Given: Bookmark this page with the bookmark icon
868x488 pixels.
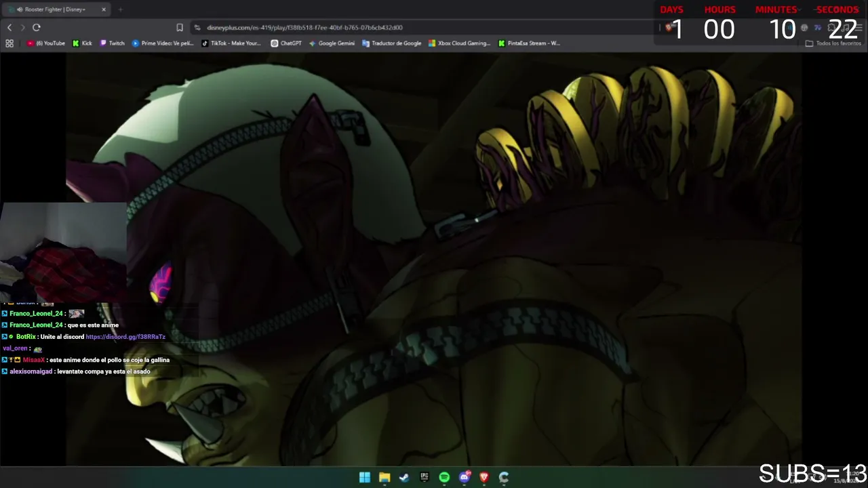Looking at the screenshot, I should pyautogui.click(x=180, y=28).
